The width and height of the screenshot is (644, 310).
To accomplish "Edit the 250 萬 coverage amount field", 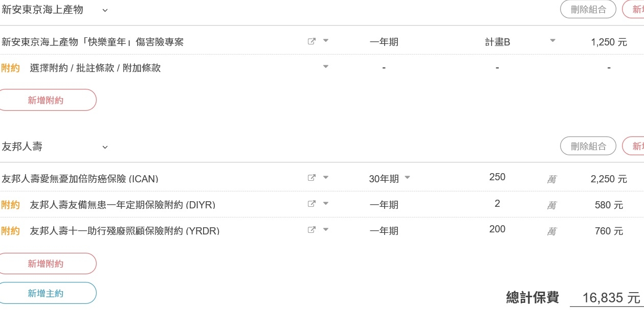I will tap(497, 177).
